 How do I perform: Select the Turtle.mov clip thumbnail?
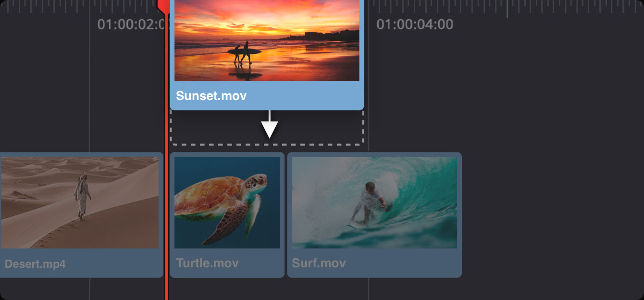tap(227, 202)
